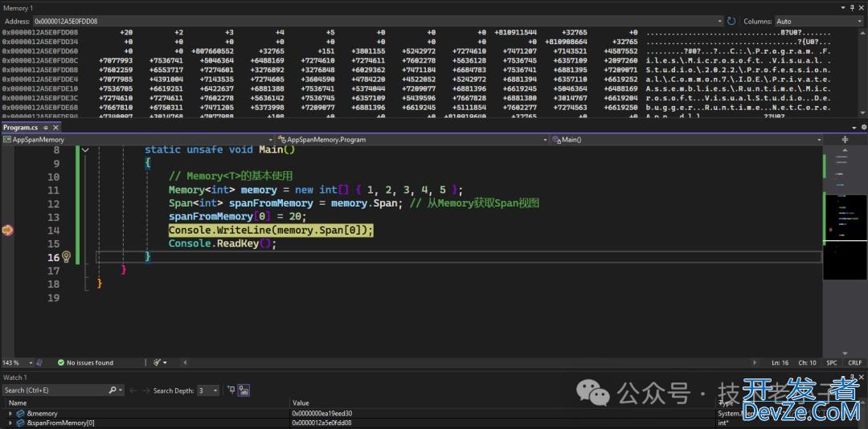Open the editor tab list arrow

pyautogui.click(x=856, y=127)
